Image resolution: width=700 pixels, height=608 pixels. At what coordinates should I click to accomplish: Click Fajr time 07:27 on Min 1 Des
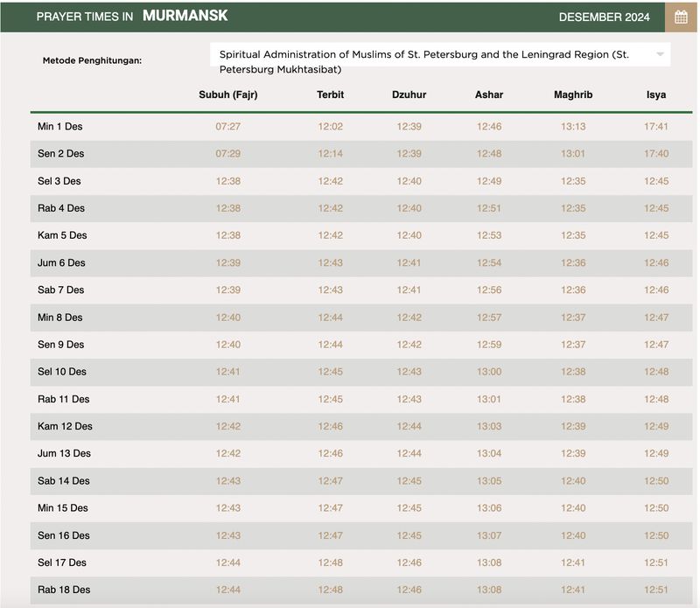(228, 127)
